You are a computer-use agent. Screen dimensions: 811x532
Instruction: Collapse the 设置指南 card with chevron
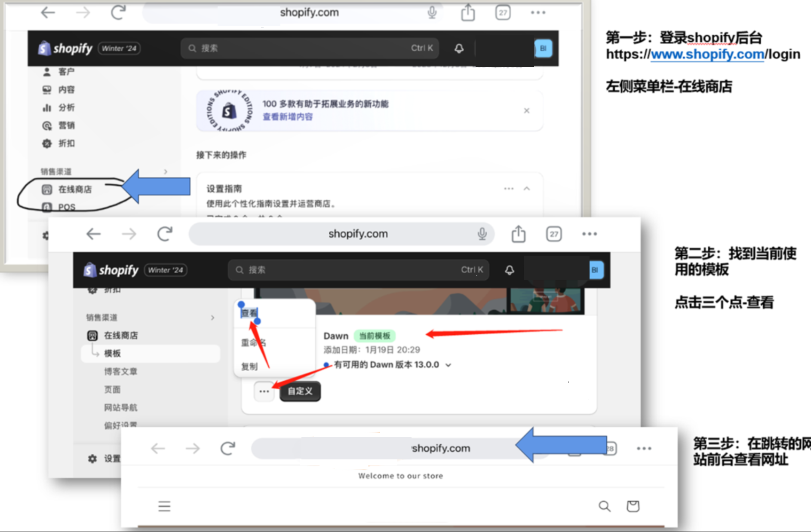pos(526,189)
